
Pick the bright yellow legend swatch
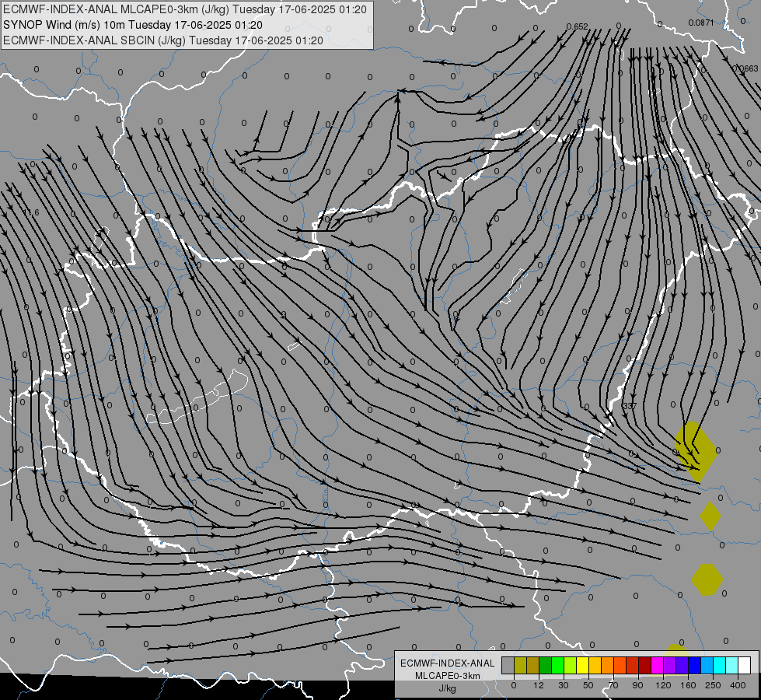(582, 665)
